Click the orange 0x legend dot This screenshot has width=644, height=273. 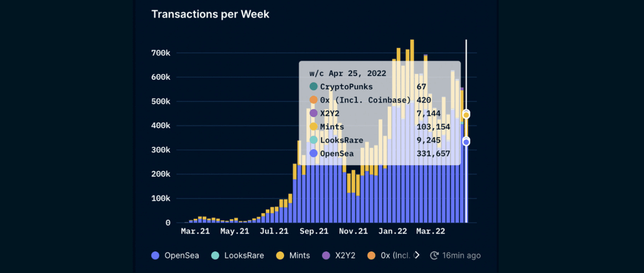pos(371,256)
